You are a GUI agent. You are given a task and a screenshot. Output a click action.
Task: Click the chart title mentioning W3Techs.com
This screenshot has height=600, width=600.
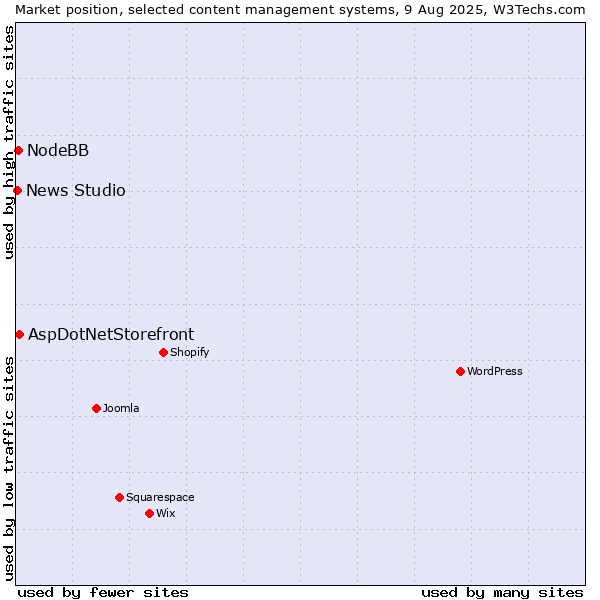pos(300,10)
